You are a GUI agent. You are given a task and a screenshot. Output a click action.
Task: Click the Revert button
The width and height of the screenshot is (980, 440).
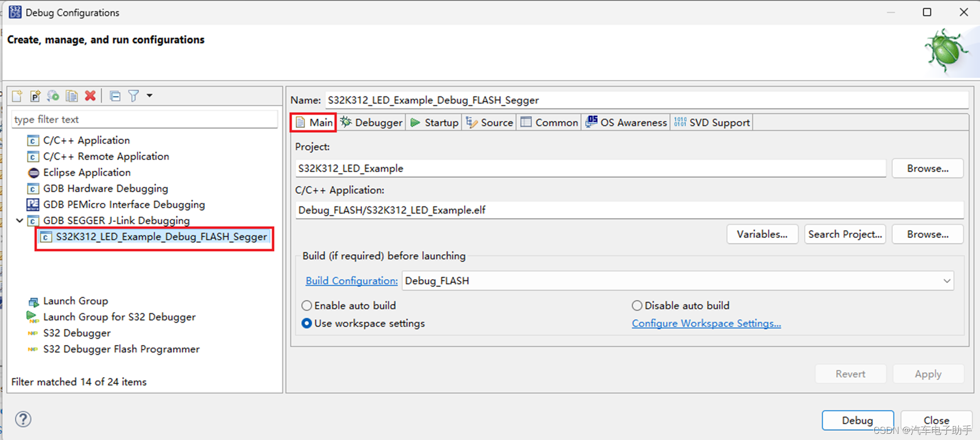850,374
